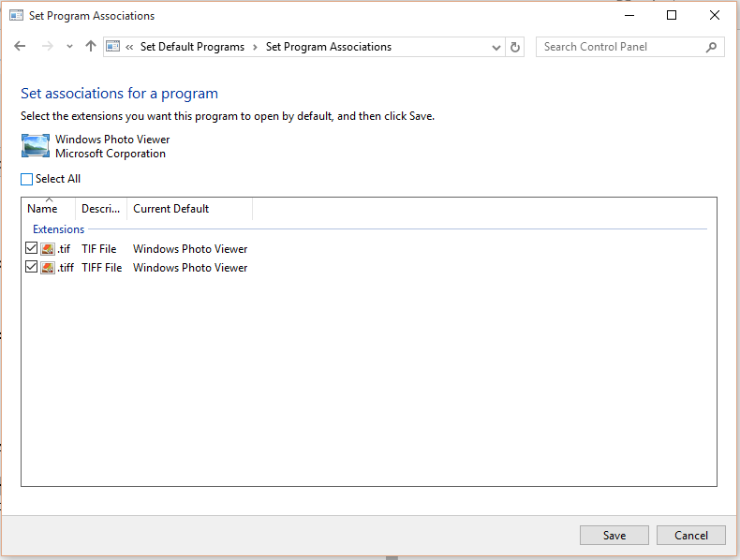Open recent locations dropdown arrow

(70, 46)
